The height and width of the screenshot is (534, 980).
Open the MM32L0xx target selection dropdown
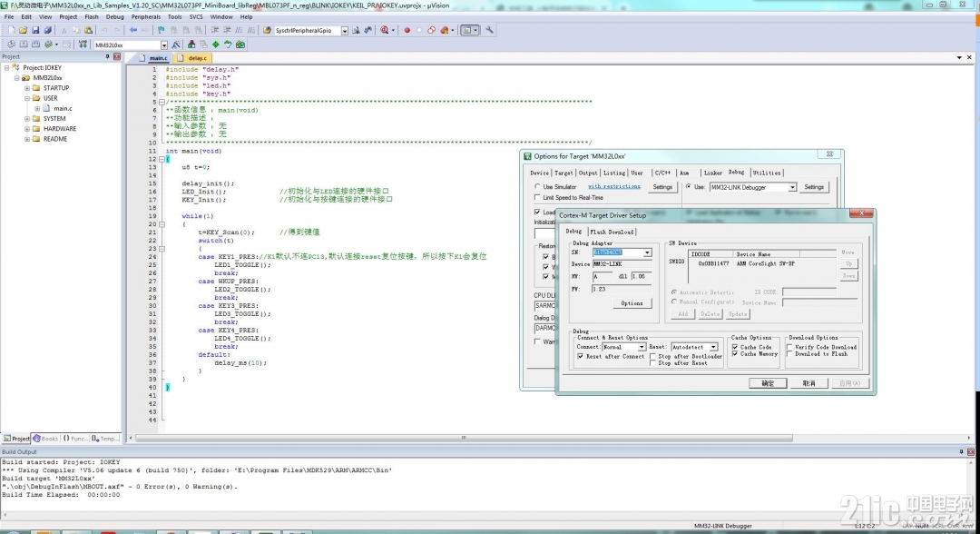(x=163, y=45)
